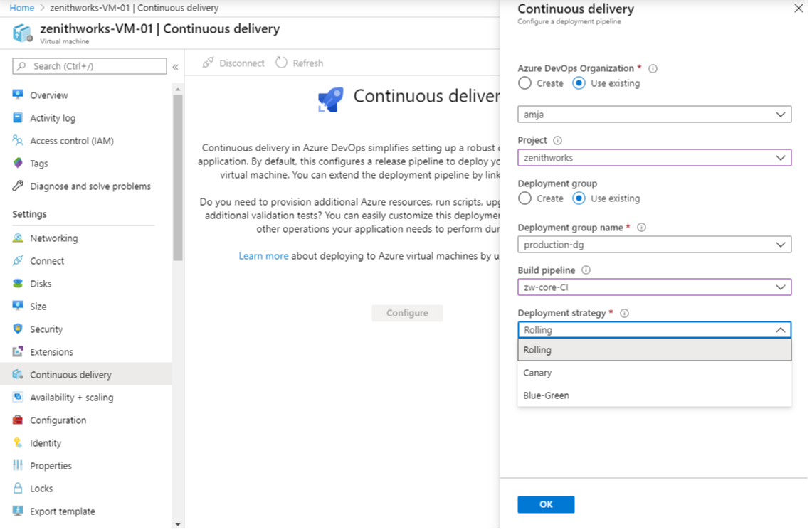Image resolution: width=812 pixels, height=532 pixels.
Task: Choose Create under Deployment group
Action: click(x=524, y=198)
